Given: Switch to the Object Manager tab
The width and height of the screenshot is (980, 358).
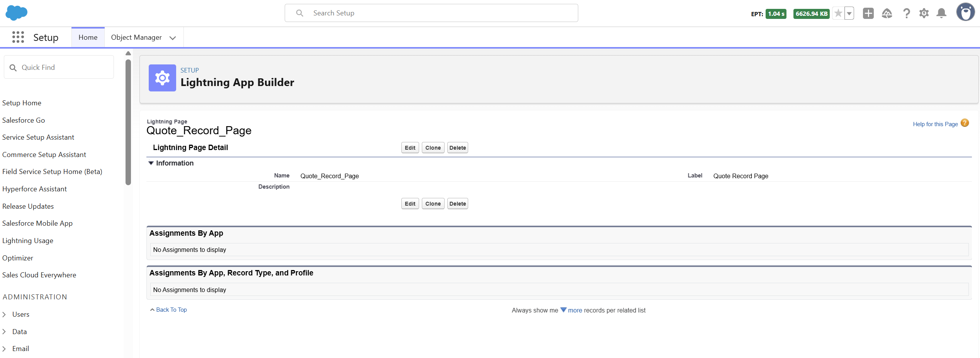Looking at the screenshot, I should [136, 37].
